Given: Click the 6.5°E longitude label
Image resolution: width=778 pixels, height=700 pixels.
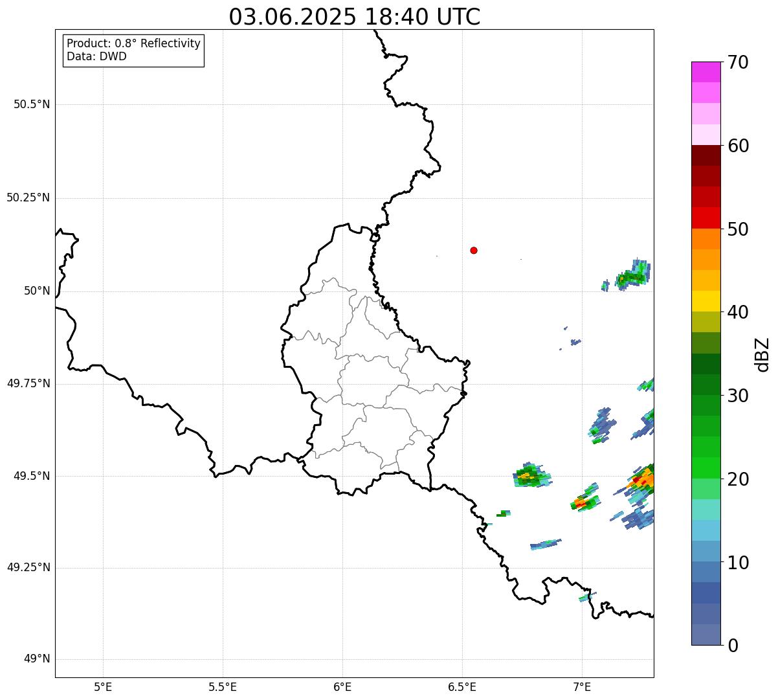Looking at the screenshot, I should [462, 686].
